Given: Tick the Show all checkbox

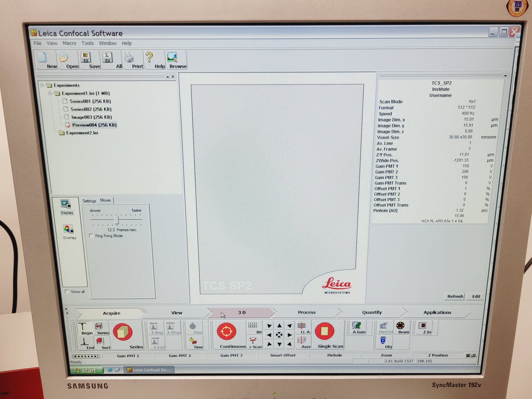Looking at the screenshot, I should point(67,291).
